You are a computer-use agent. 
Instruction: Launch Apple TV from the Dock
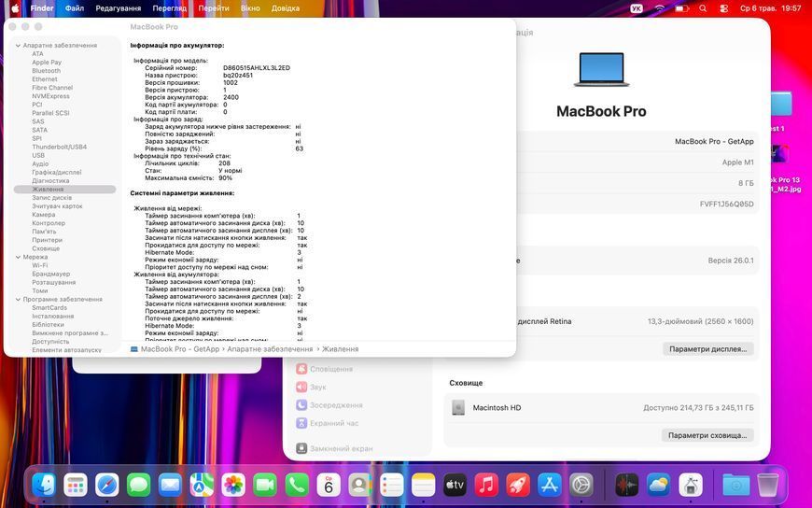click(x=455, y=486)
